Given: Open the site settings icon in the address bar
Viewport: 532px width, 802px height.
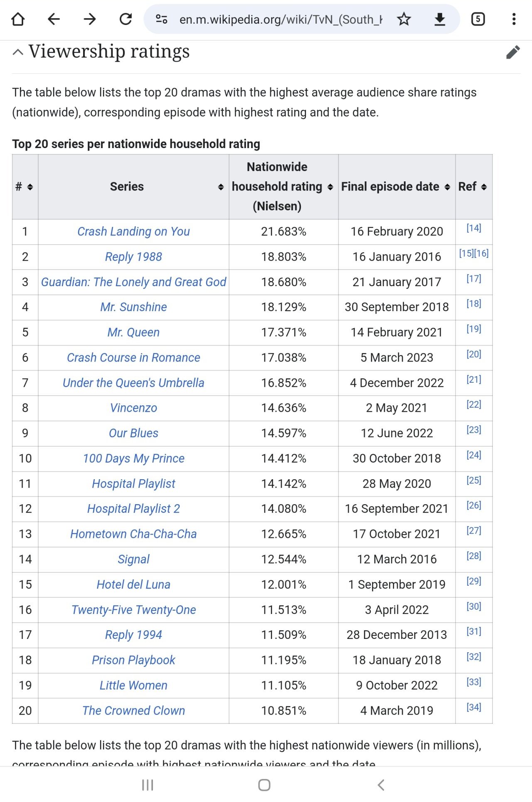Looking at the screenshot, I should click(x=161, y=19).
